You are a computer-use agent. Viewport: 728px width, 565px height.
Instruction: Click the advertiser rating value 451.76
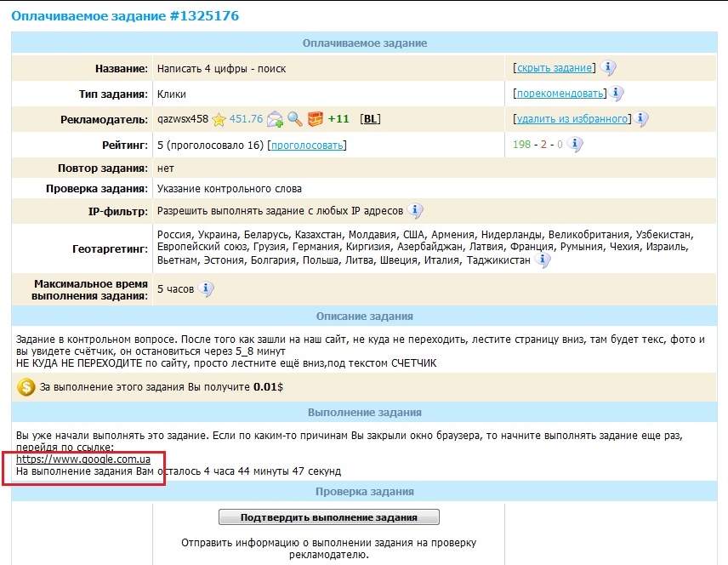(246, 119)
